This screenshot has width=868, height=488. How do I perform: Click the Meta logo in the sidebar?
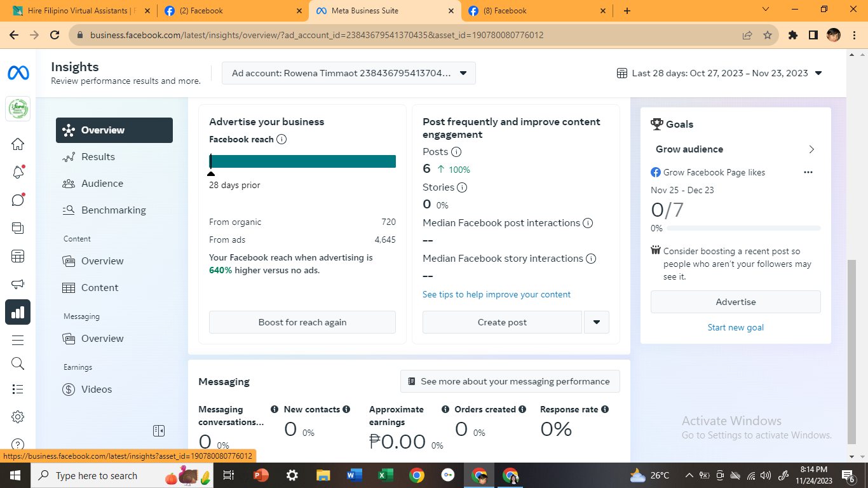[x=18, y=73]
